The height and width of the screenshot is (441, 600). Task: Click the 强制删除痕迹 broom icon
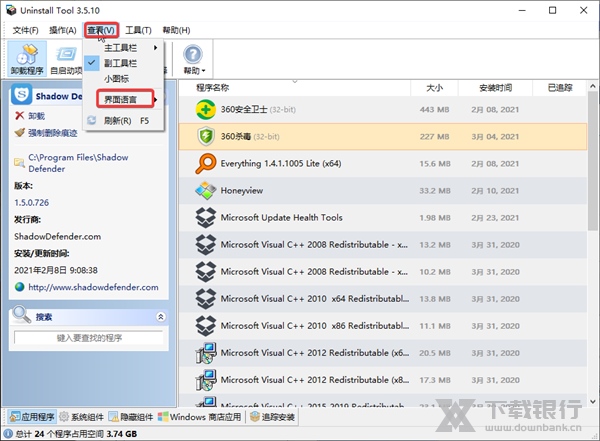[20, 132]
